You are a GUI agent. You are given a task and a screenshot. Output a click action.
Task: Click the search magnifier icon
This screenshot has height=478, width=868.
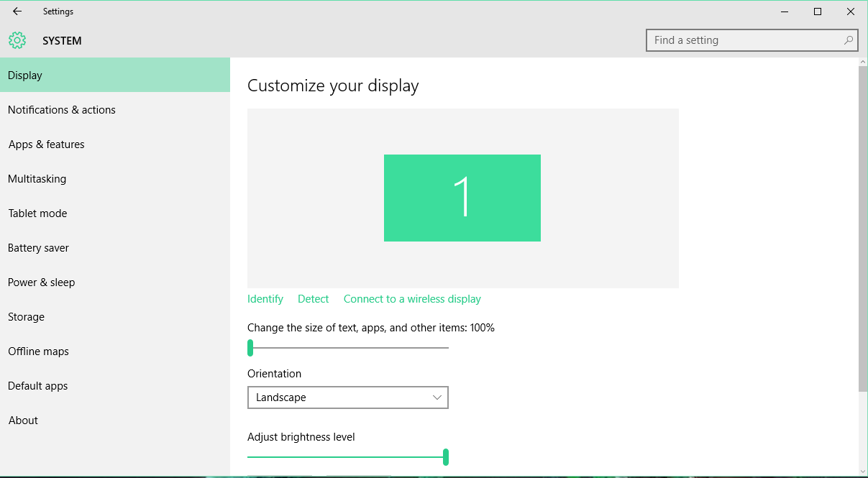click(849, 41)
